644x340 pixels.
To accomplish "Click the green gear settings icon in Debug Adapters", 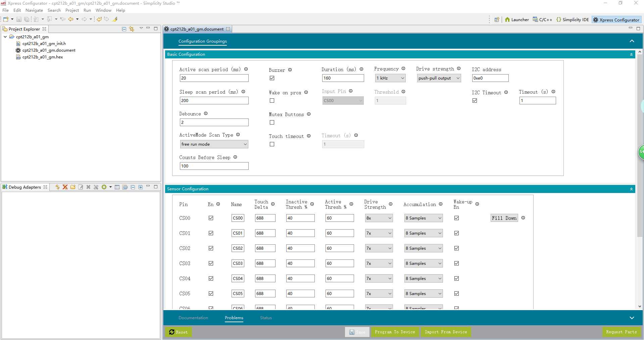I will point(104,187).
